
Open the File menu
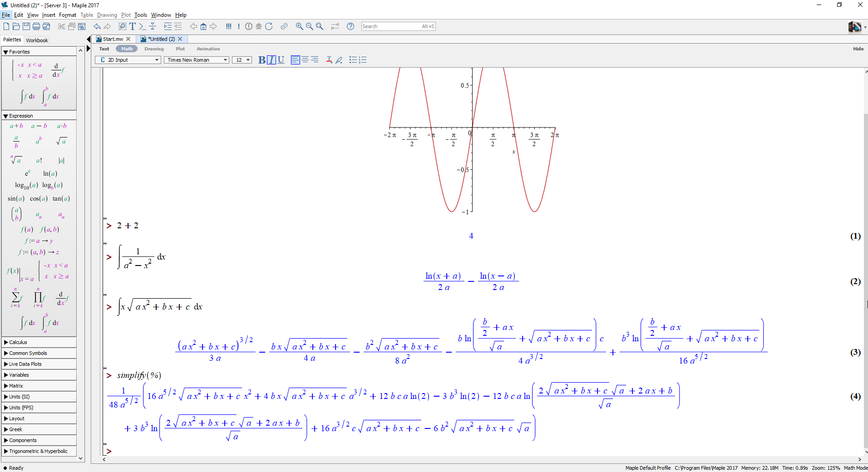point(6,15)
